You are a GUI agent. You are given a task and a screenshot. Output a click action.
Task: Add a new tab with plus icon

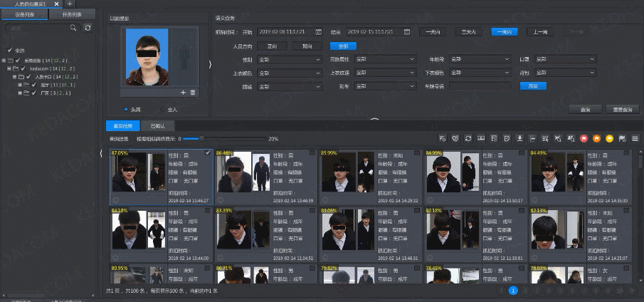coord(70,4)
